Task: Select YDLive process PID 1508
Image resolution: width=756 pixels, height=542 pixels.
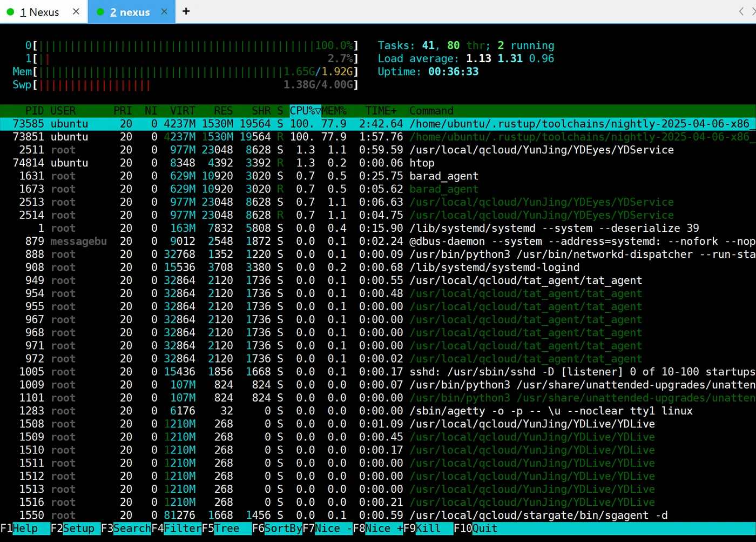Action: tap(378, 424)
